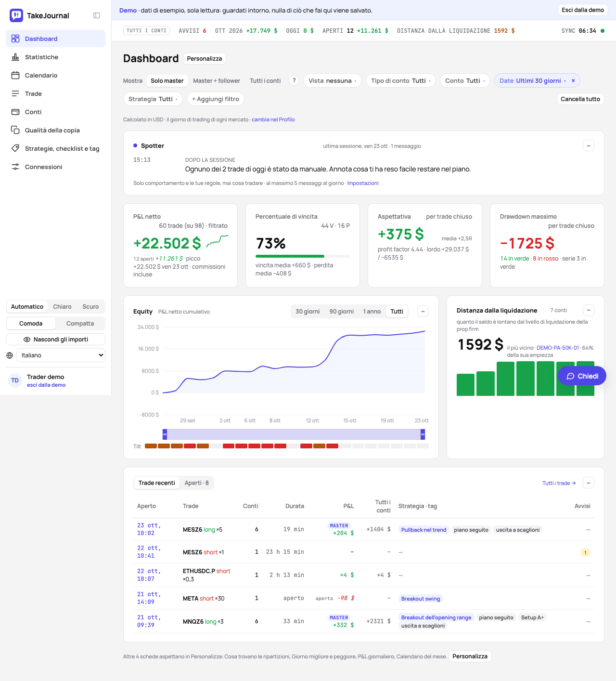The image size is (616, 681).
Task: Open the Italiano language selector
Action: pos(61,355)
